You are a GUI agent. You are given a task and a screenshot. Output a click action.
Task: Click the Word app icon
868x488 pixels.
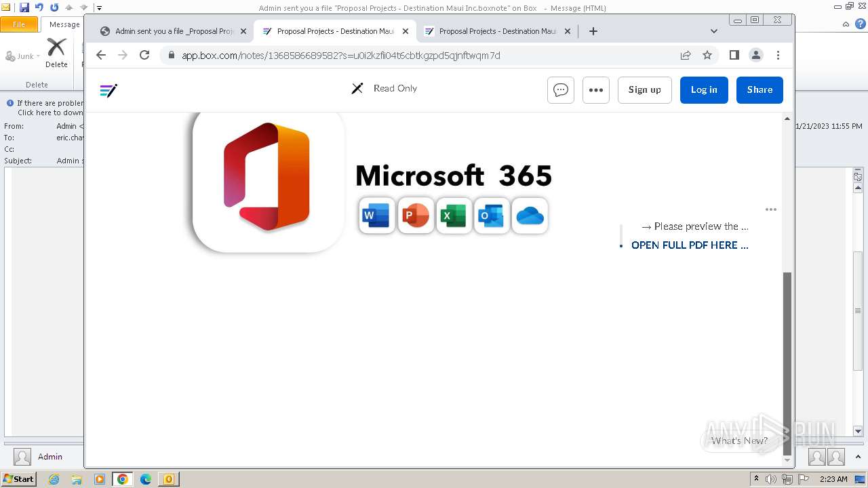pyautogui.click(x=377, y=216)
